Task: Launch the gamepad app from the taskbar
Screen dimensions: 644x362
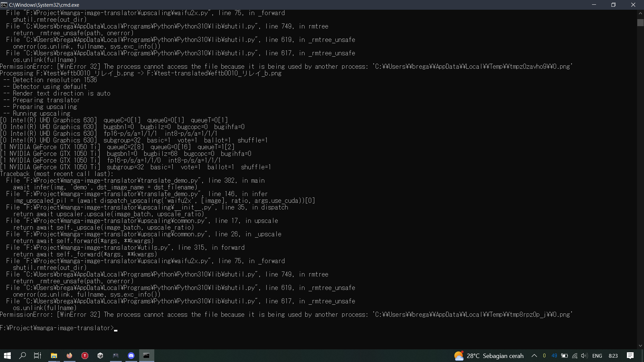Action: coord(116,356)
